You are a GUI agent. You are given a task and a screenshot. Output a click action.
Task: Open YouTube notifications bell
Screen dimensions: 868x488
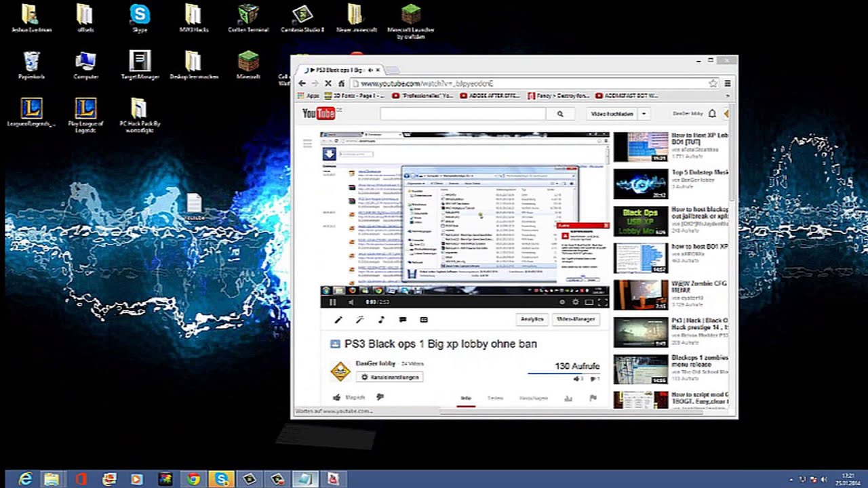click(x=712, y=114)
